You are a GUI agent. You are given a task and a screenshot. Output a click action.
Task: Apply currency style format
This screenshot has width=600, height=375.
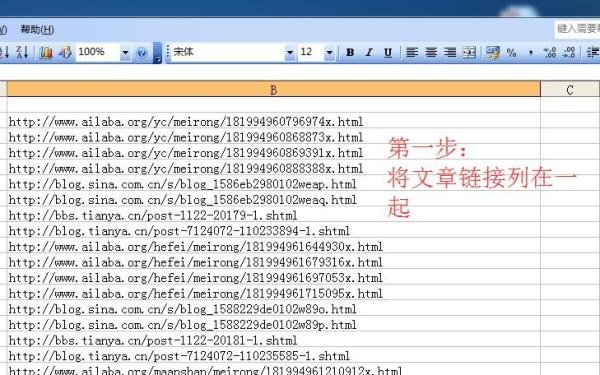(x=493, y=52)
